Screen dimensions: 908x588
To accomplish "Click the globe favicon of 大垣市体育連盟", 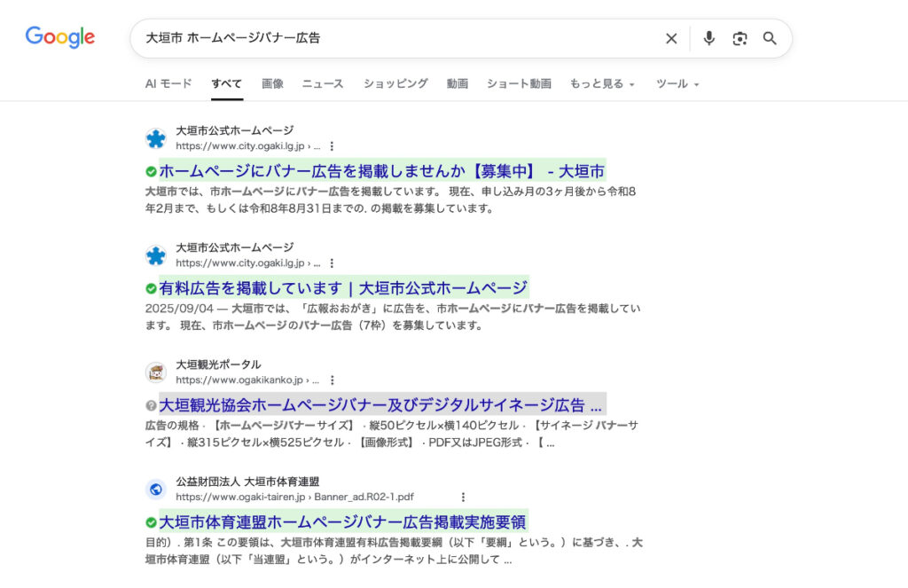I will coord(156,490).
